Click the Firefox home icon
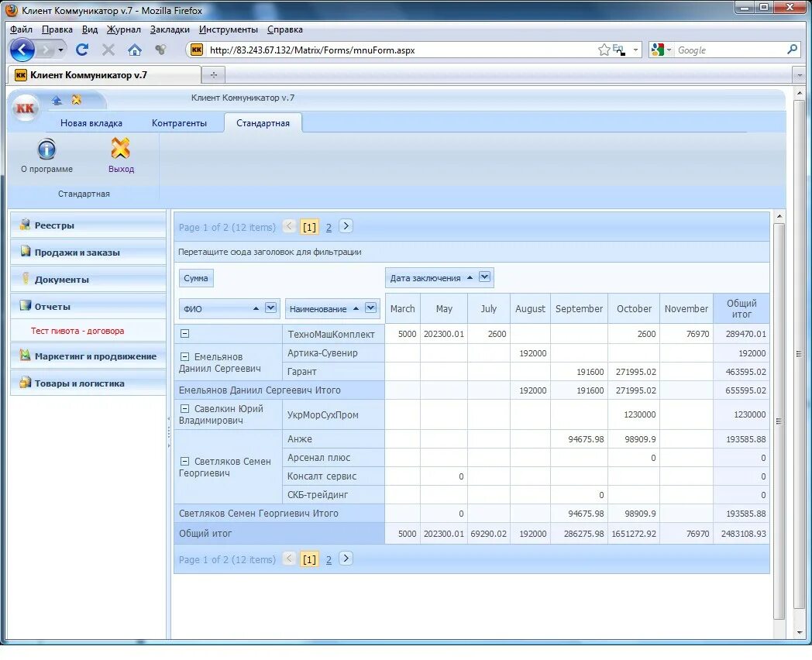Image resolution: width=812 pixels, height=660 pixels. click(135, 49)
